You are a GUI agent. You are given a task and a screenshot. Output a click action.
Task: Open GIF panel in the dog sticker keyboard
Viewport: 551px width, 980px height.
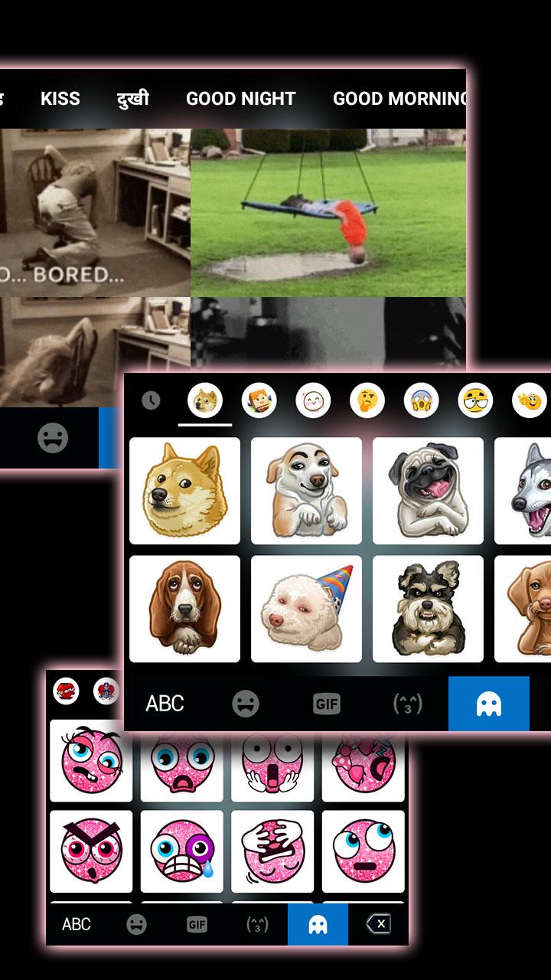click(327, 704)
